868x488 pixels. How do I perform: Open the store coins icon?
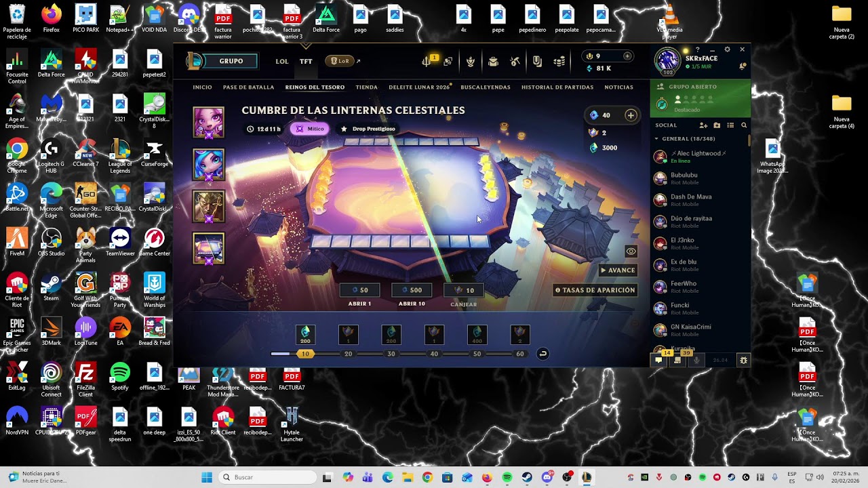pos(559,62)
